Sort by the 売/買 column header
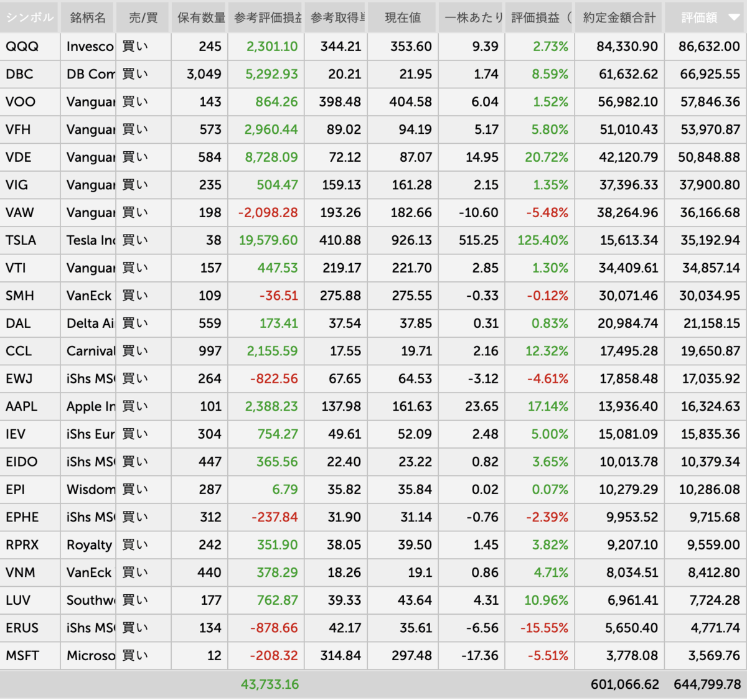The width and height of the screenshot is (747, 700). (x=143, y=17)
